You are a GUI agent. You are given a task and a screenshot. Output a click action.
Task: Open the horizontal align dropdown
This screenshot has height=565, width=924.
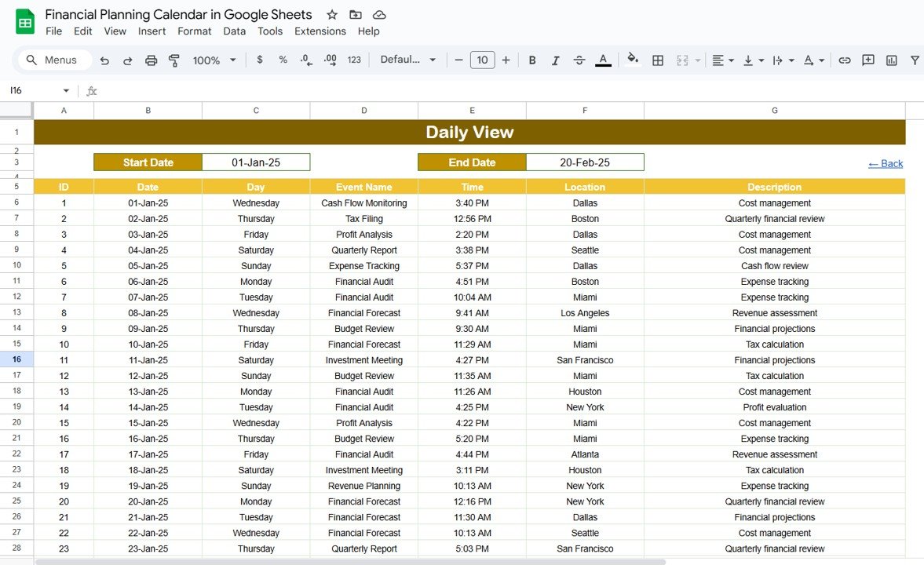(722, 60)
